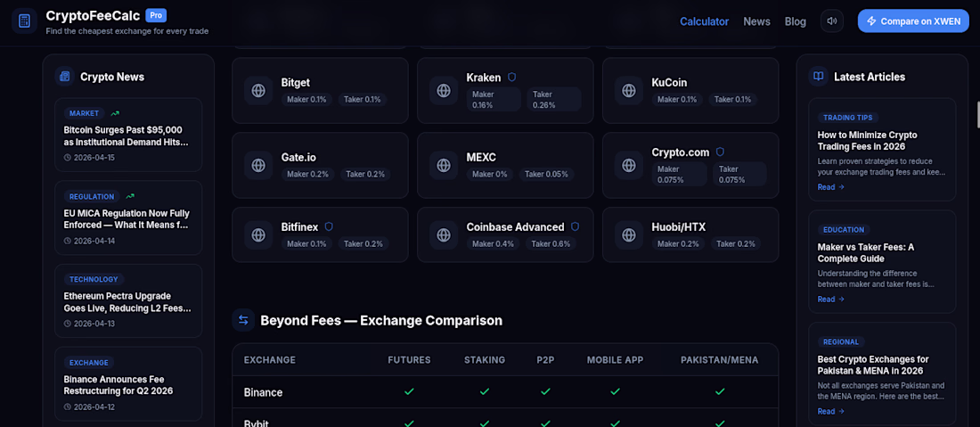Follow Read link under Minimize Crypto Trading Fees
This screenshot has height=427, width=980.
click(830, 187)
